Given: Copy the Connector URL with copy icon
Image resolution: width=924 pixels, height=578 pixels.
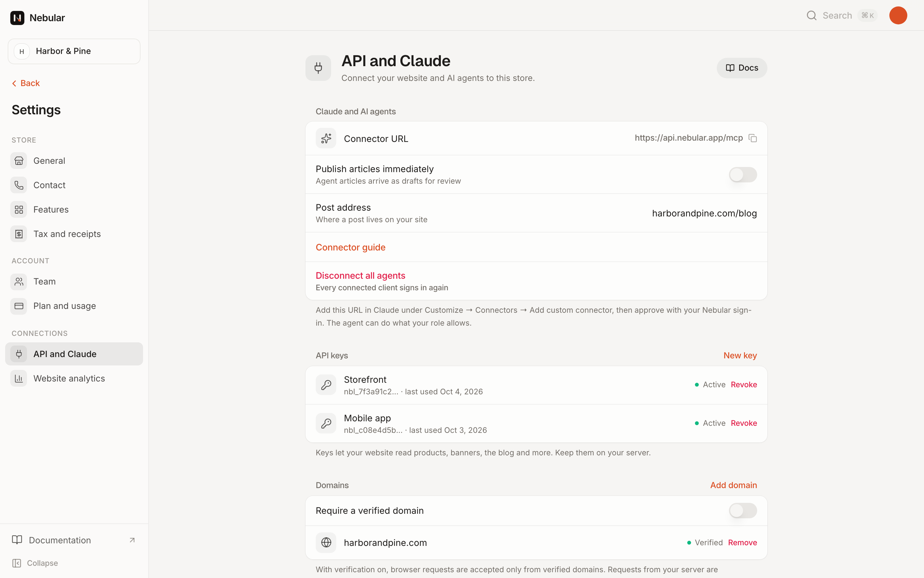Looking at the screenshot, I should 753,138.
